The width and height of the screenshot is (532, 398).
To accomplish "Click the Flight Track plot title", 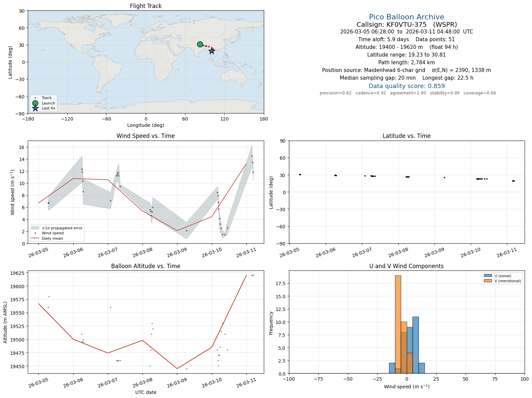I will click(x=146, y=6).
